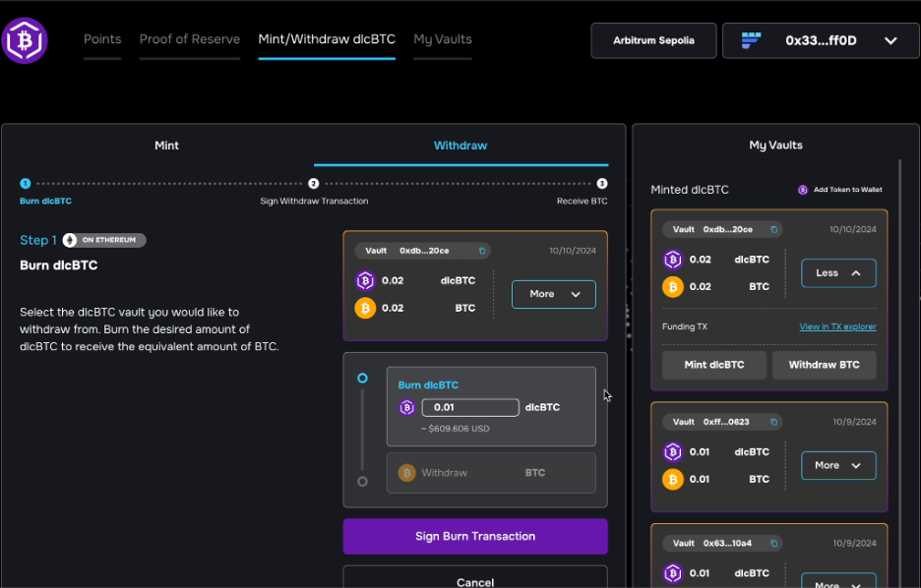The width and height of the screenshot is (921, 588).
Task: Click the Ethereum icon in ON ETHEREUM badge
Action: [x=70, y=240]
